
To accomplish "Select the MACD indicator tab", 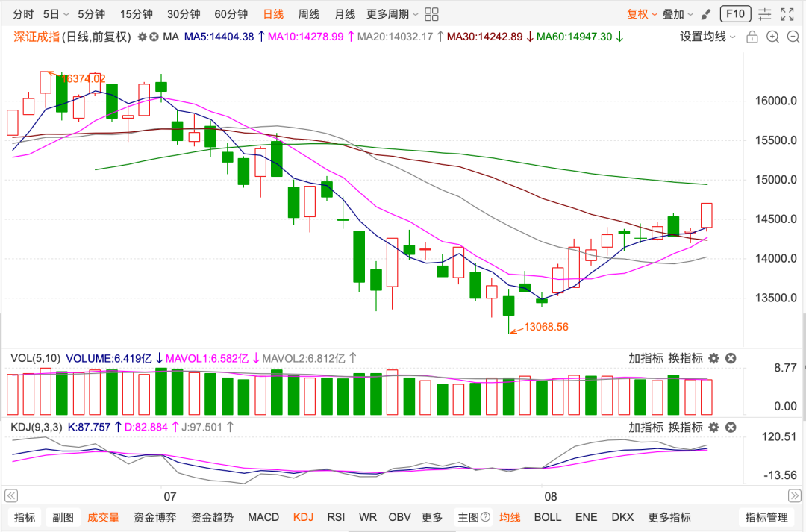I will (263, 517).
